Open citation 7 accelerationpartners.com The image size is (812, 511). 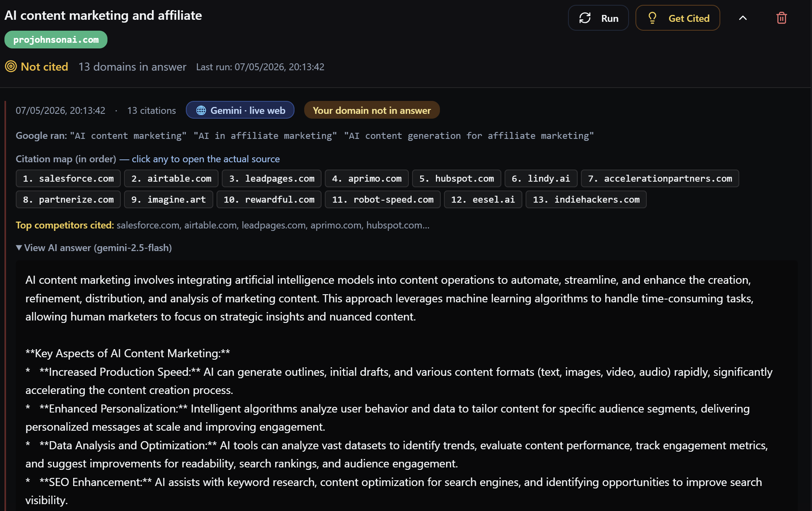click(660, 178)
